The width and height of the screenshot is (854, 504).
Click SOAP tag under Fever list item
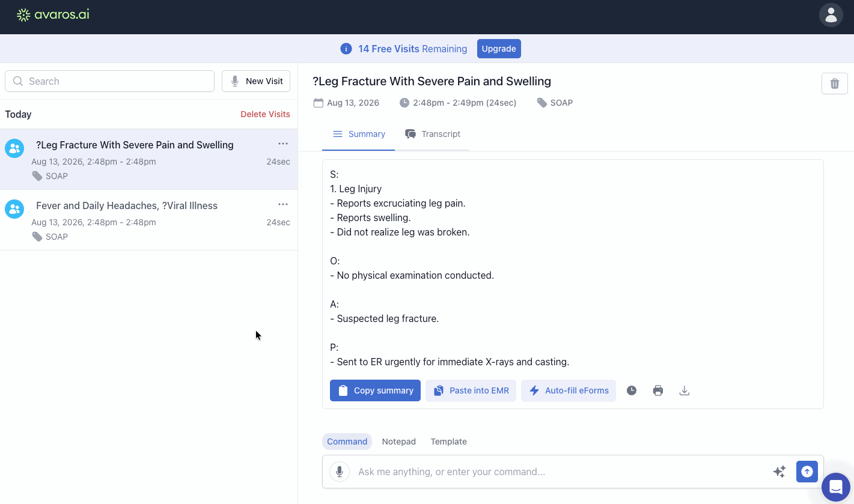(50, 237)
